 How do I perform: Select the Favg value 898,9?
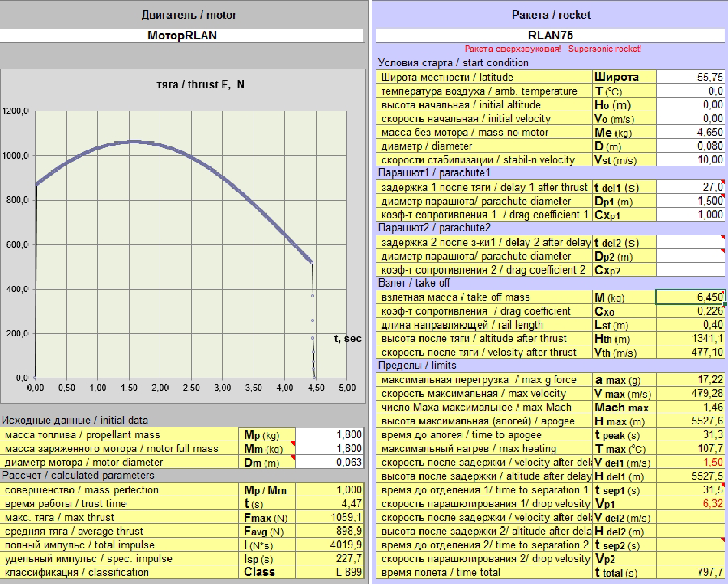[x=329, y=531]
